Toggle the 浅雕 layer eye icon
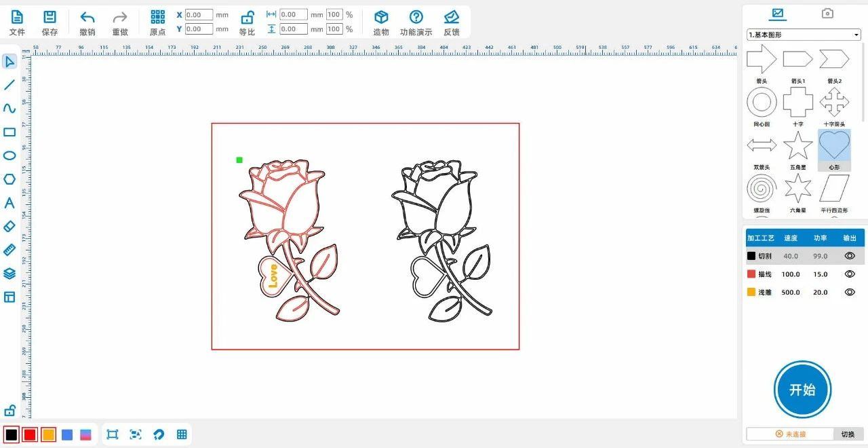This screenshot has width=868, height=448. (849, 292)
